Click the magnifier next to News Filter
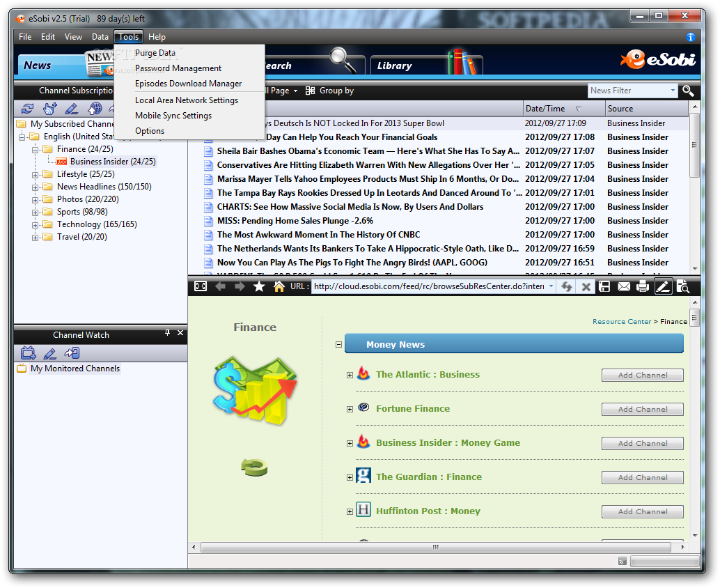Viewport: 720px width, 588px height. pos(688,91)
